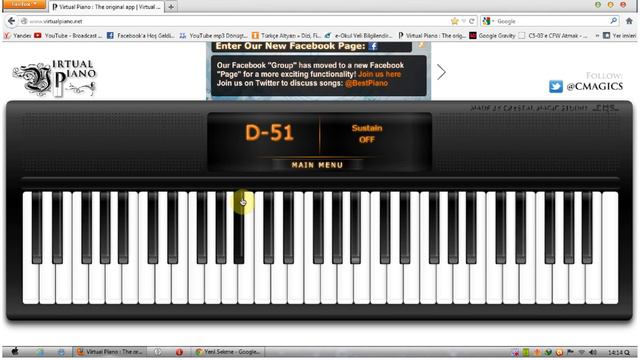Open the YouTube - Broadcast bookmark
640x360 pixels.
[x=68, y=36]
